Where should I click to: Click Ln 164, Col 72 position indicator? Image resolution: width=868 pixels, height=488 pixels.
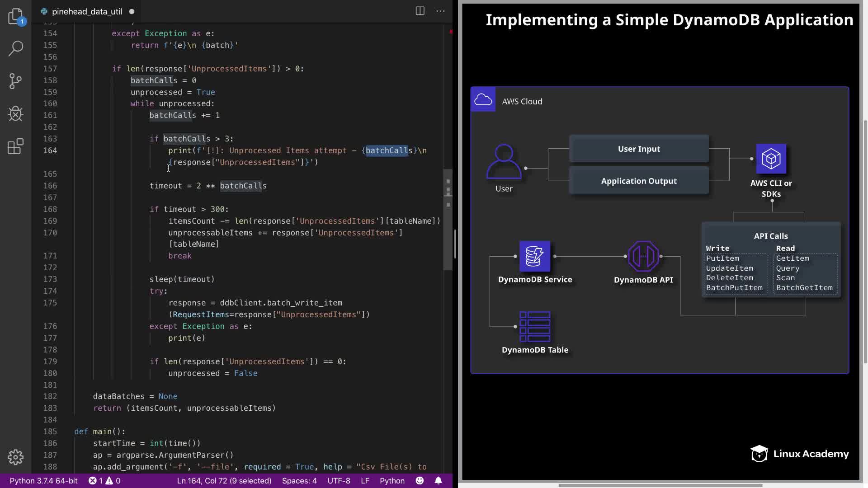pyautogui.click(x=224, y=481)
